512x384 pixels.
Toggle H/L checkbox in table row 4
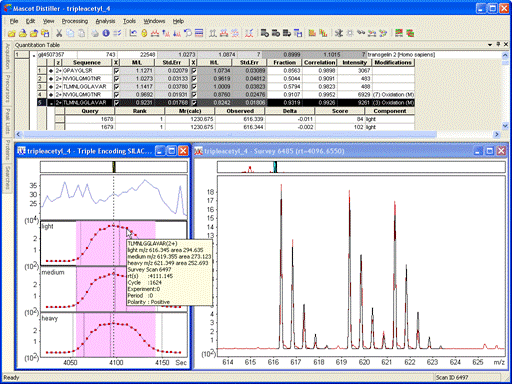[x=194, y=95]
